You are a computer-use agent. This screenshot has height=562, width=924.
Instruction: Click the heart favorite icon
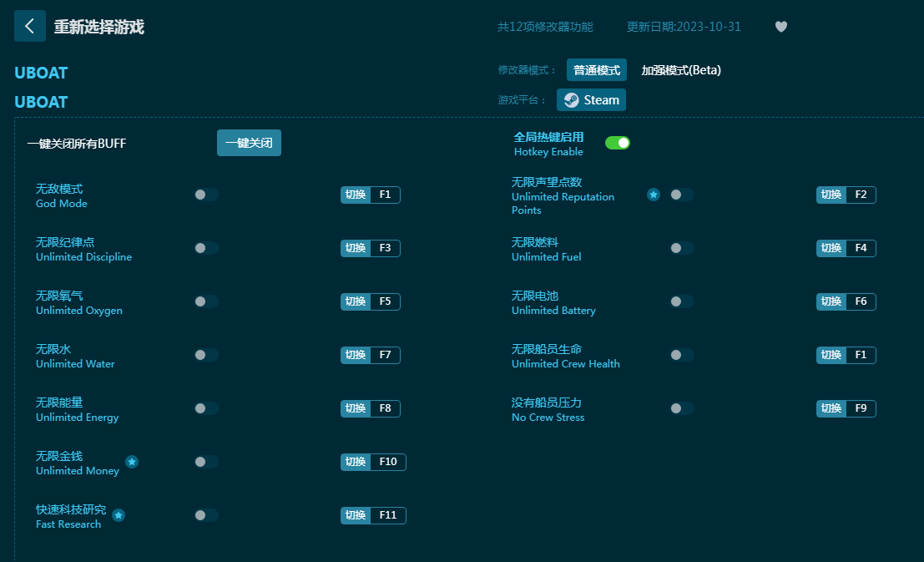point(781,27)
